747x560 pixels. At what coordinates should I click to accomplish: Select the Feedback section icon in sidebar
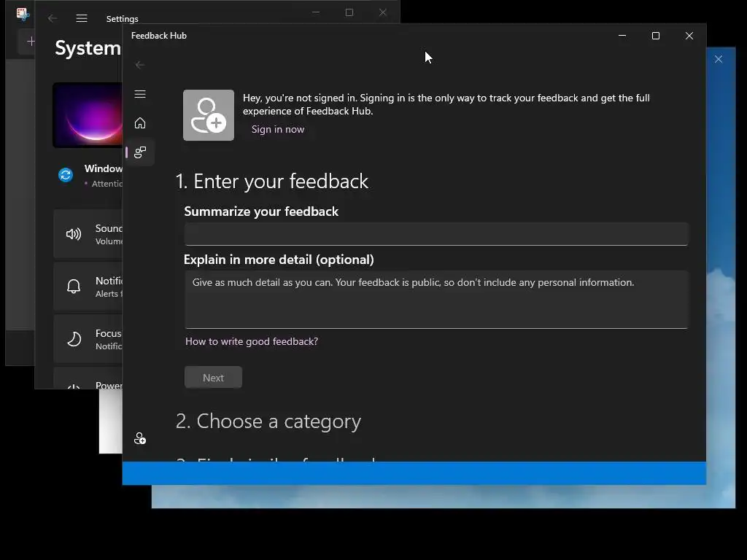[x=140, y=152]
